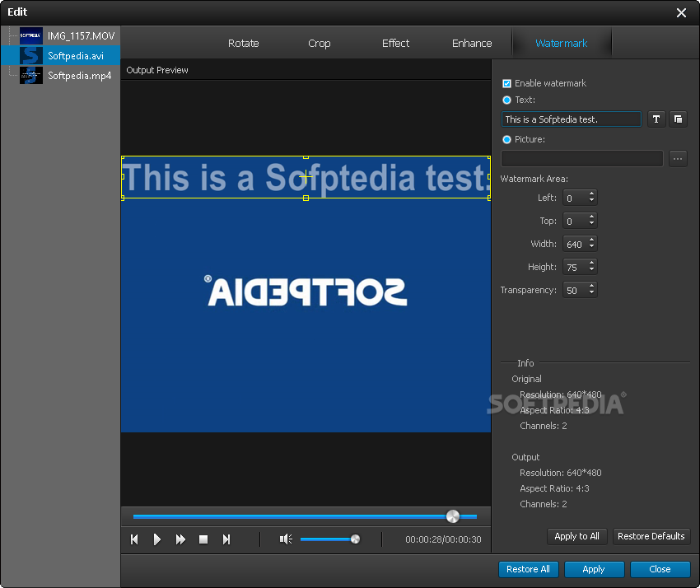
Task: Switch to the Crop tab
Action: click(x=320, y=44)
